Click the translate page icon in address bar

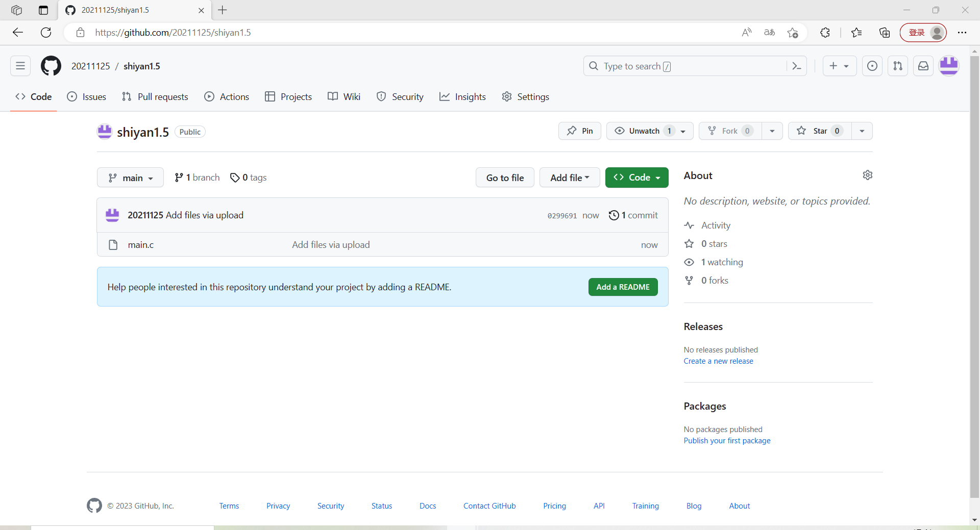769,33
